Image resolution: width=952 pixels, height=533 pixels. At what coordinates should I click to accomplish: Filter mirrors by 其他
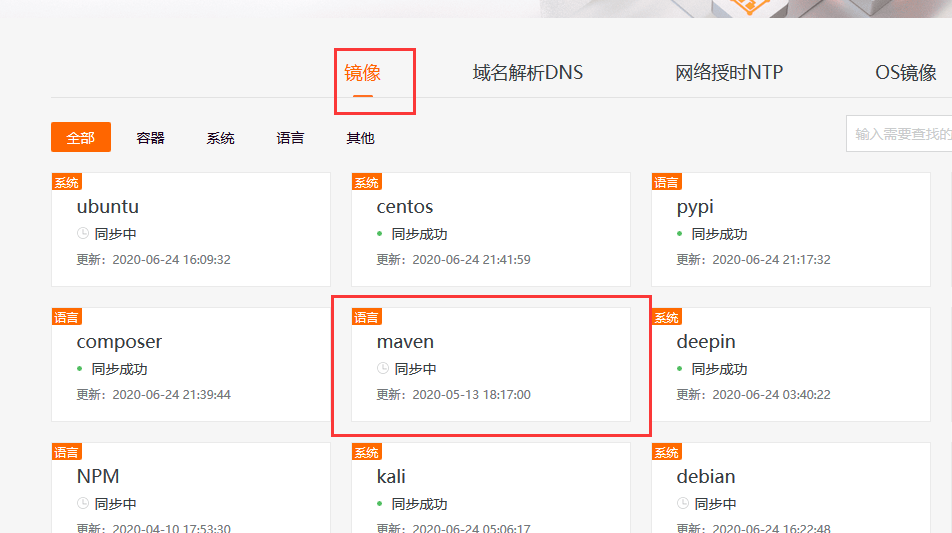tap(360, 138)
